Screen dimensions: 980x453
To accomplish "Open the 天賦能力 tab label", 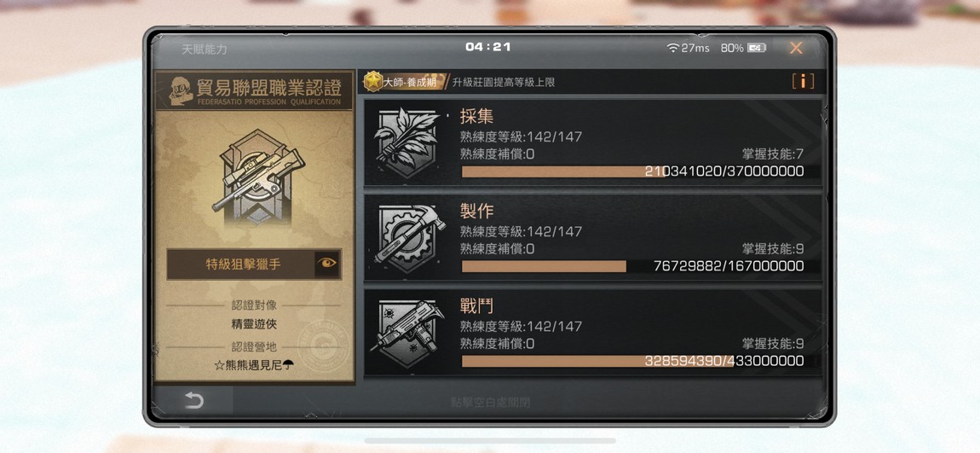I will coord(205,49).
